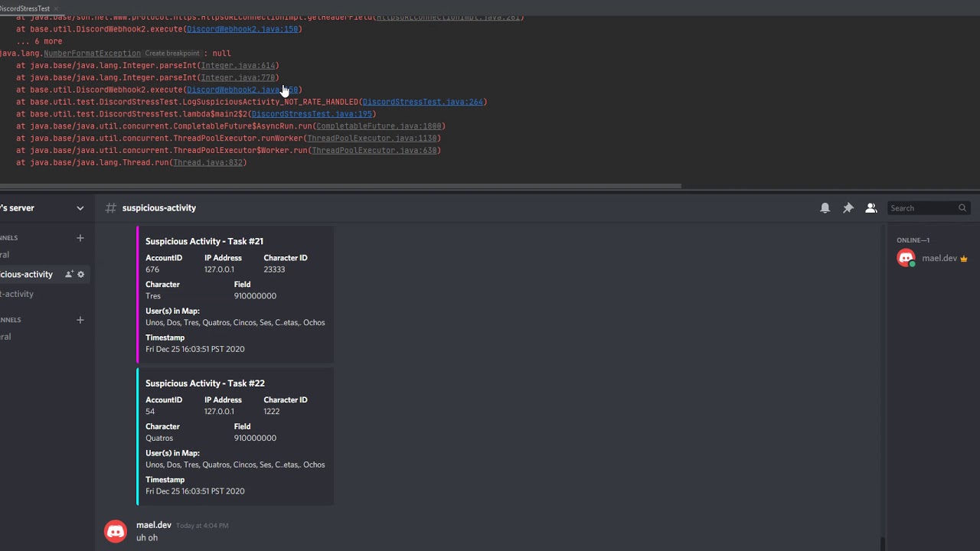Click the Discord chat vertical scrollbar thumb
The height and width of the screenshot is (551, 980).
coord(882,544)
